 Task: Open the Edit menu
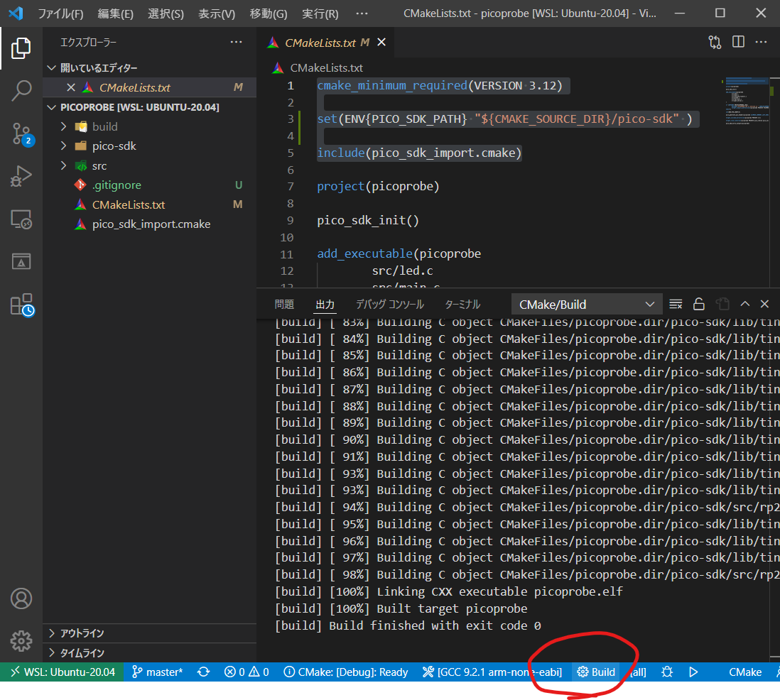115,13
